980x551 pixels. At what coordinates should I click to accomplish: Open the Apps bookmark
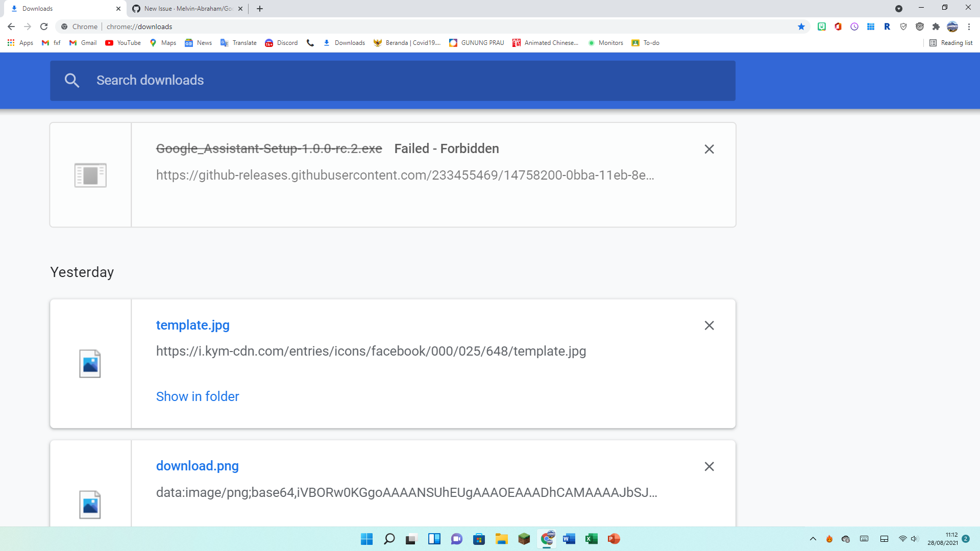click(20, 43)
